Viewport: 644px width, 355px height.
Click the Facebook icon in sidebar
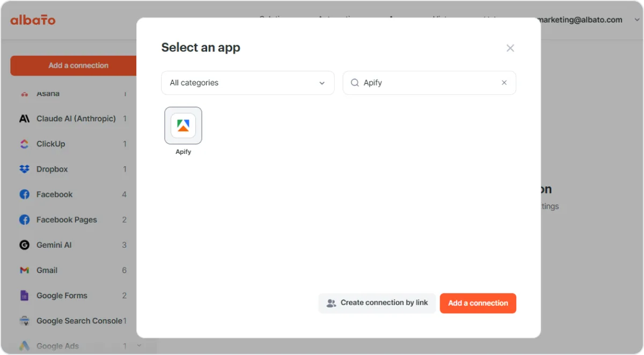pos(24,195)
